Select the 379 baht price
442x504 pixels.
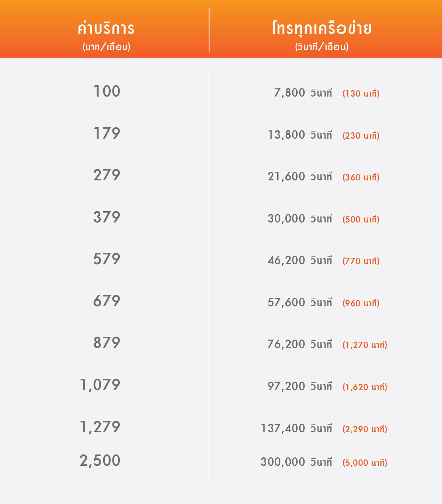coord(107,217)
